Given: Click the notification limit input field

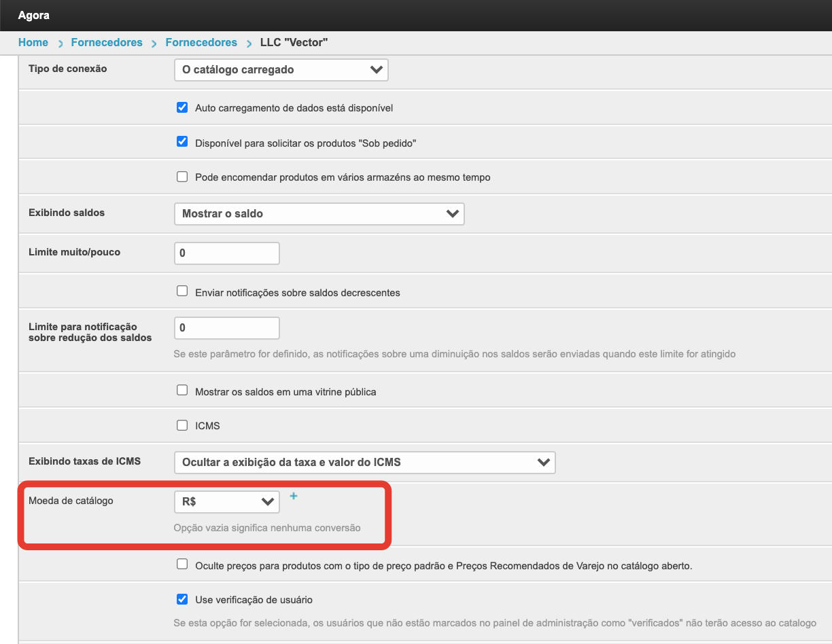Looking at the screenshot, I should pos(227,328).
